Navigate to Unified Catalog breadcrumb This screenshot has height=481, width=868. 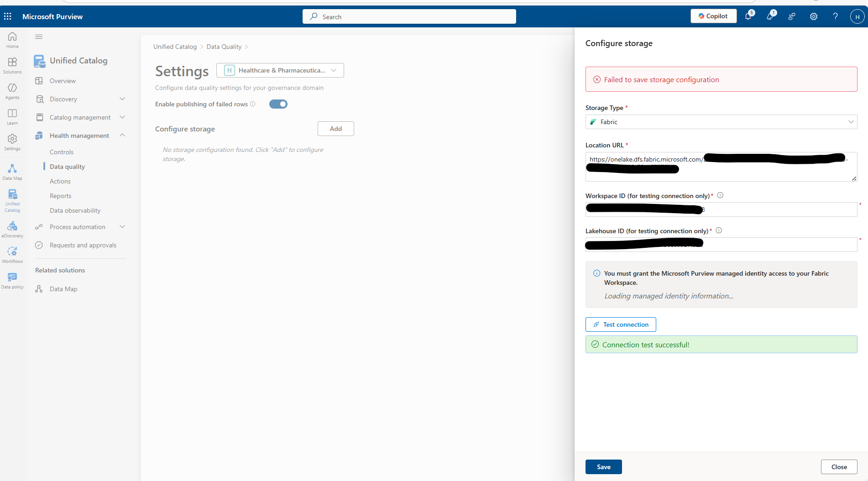[175, 47]
